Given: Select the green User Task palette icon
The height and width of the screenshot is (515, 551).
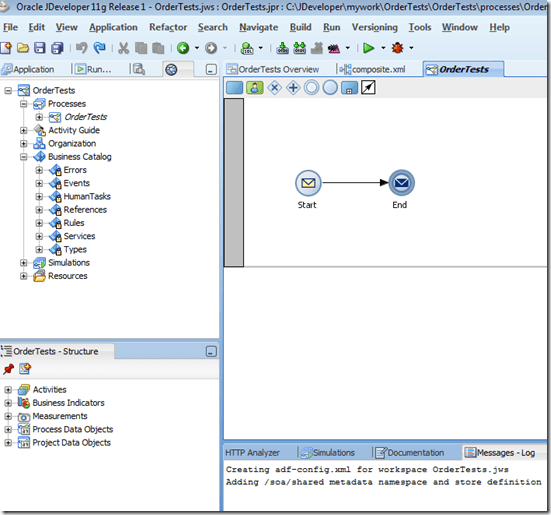Looking at the screenshot, I should pos(255,87).
